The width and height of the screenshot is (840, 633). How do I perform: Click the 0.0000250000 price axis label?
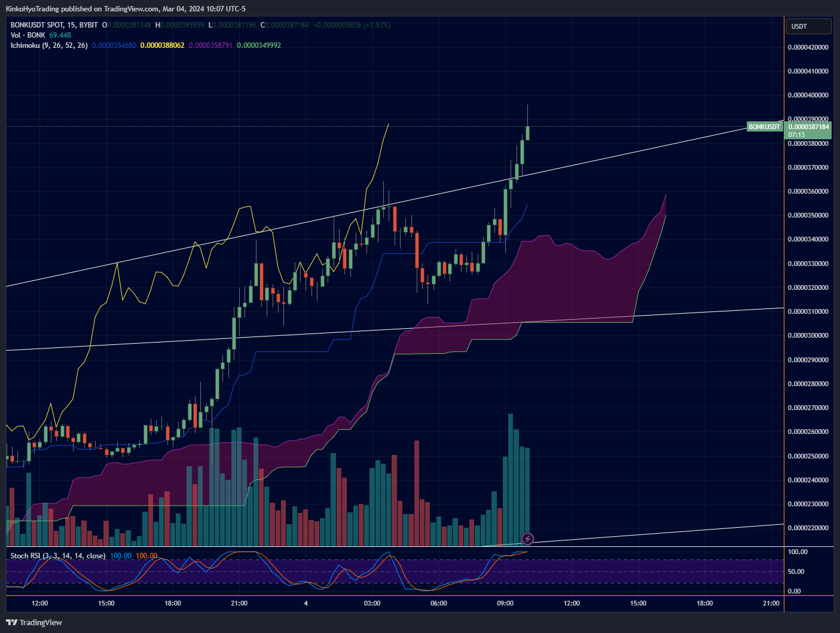pyautogui.click(x=808, y=456)
